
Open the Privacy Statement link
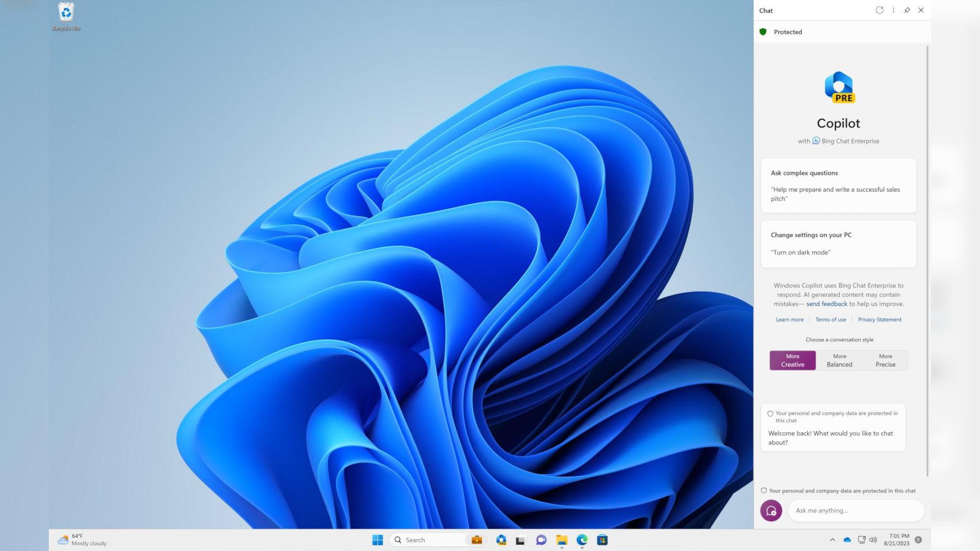[x=879, y=320]
